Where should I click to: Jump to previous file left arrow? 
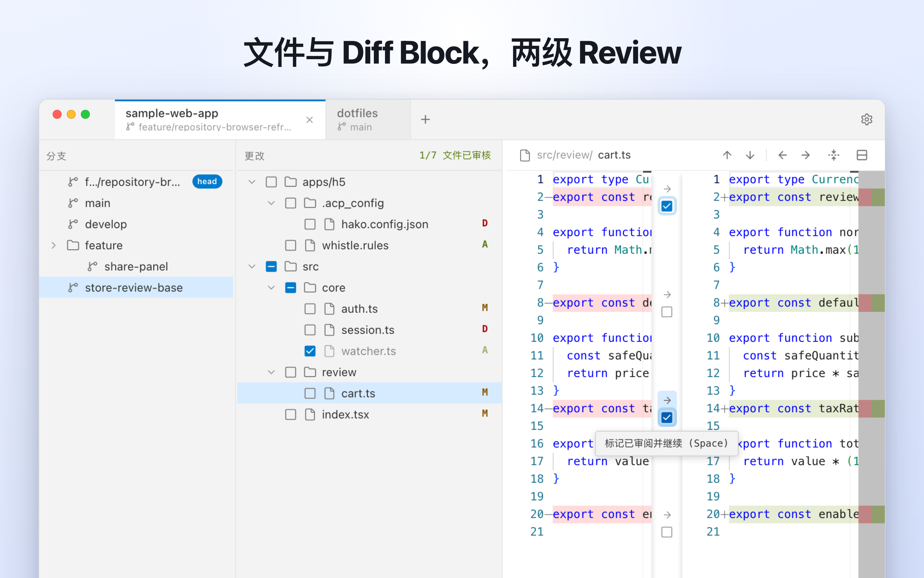pos(782,155)
